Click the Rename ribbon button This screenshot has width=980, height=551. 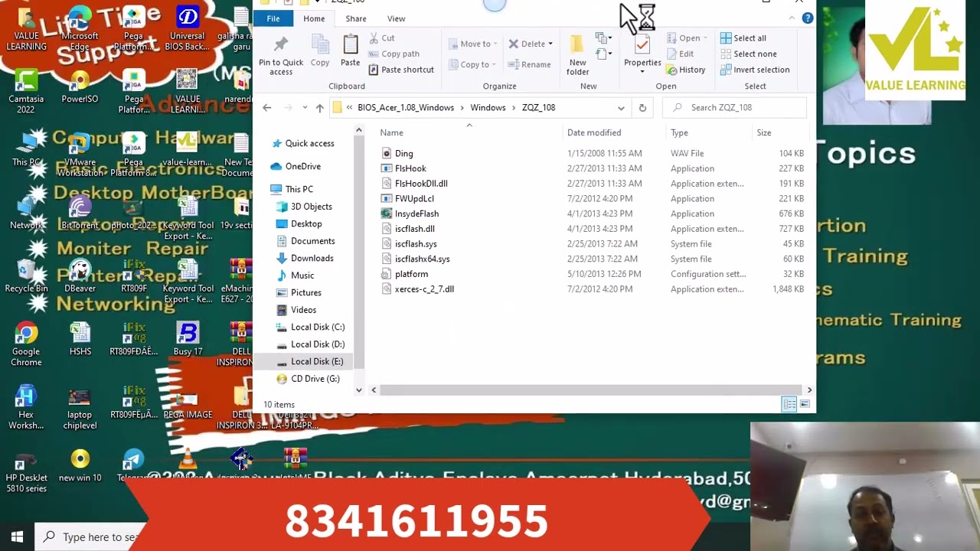pos(529,64)
